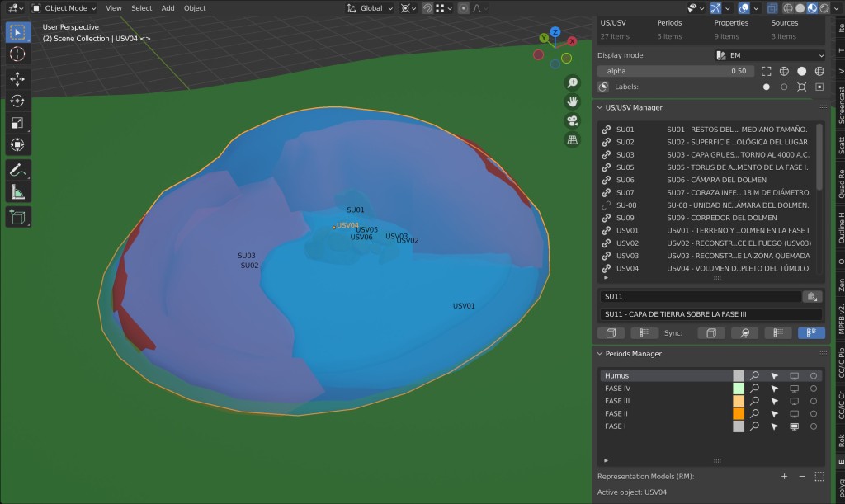The width and height of the screenshot is (845, 504).
Task: Open the Object Mode dropdown
Action: (x=64, y=8)
